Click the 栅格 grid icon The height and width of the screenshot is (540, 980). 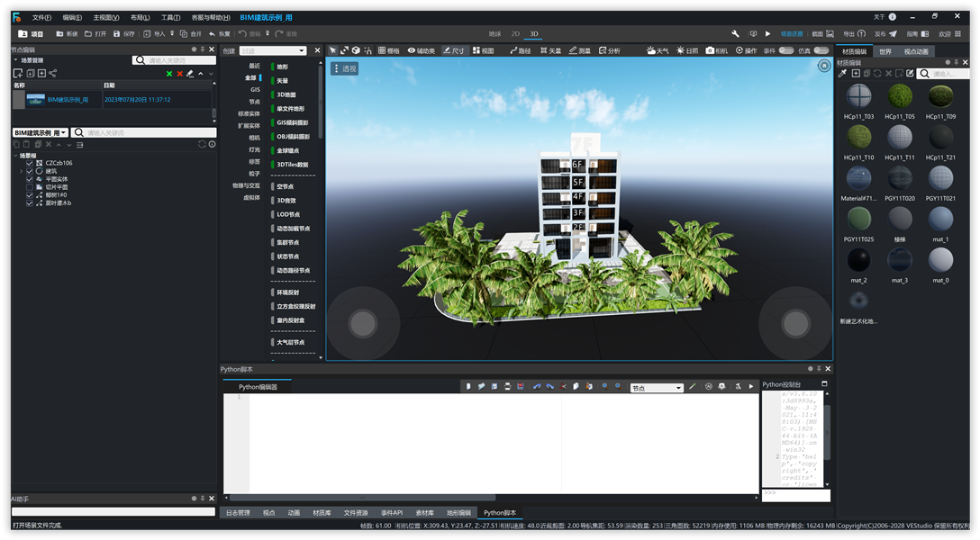pos(382,50)
